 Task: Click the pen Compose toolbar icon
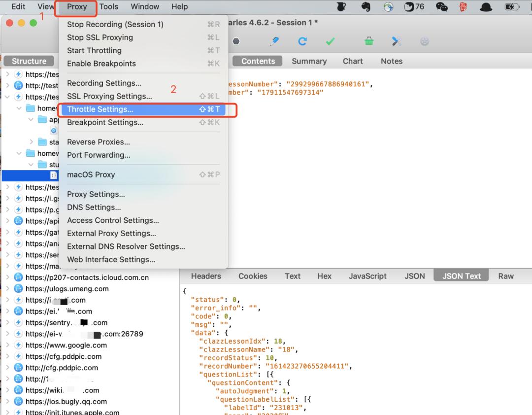tap(275, 41)
